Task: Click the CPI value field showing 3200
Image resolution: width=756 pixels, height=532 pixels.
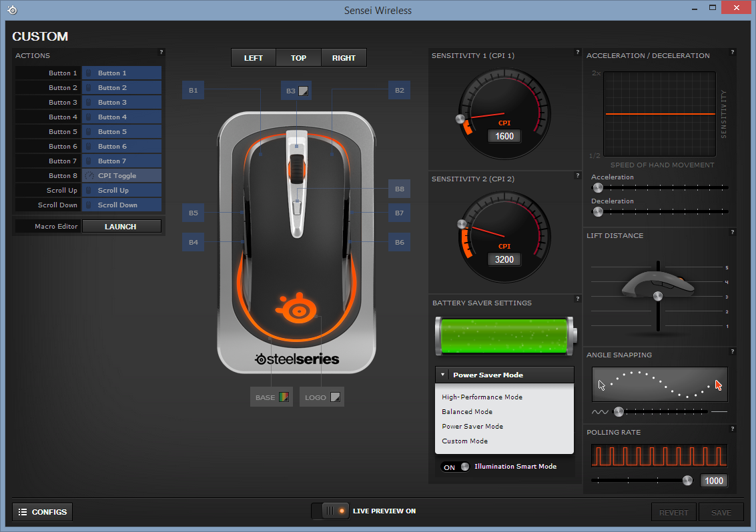Action: point(504,260)
